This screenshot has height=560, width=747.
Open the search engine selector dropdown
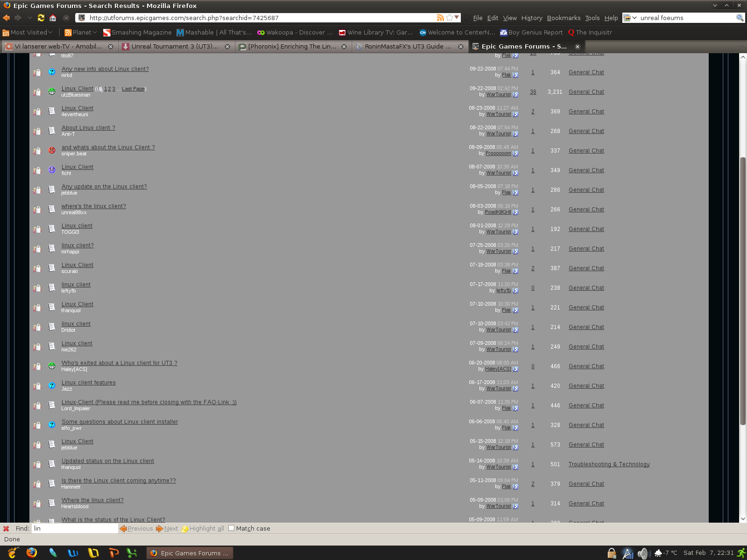click(630, 18)
